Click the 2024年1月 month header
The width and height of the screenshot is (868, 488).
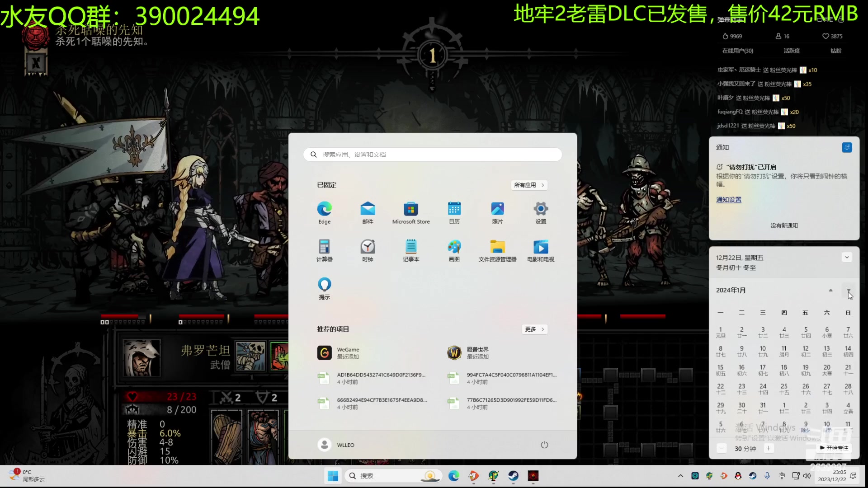731,290
